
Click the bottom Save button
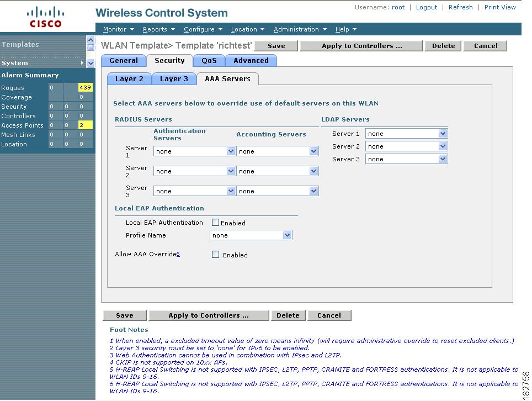pyautogui.click(x=125, y=315)
